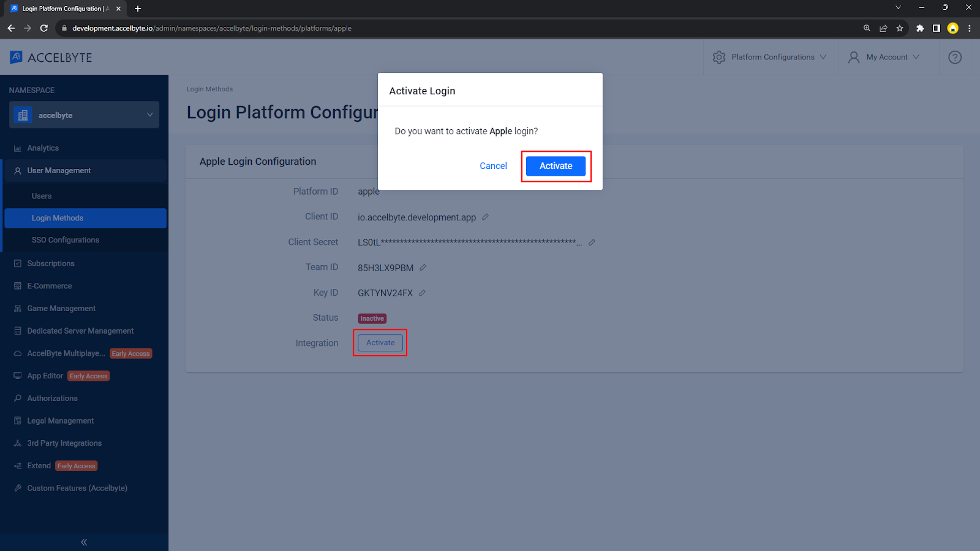Edit the Key ID pencil icon

[422, 293]
